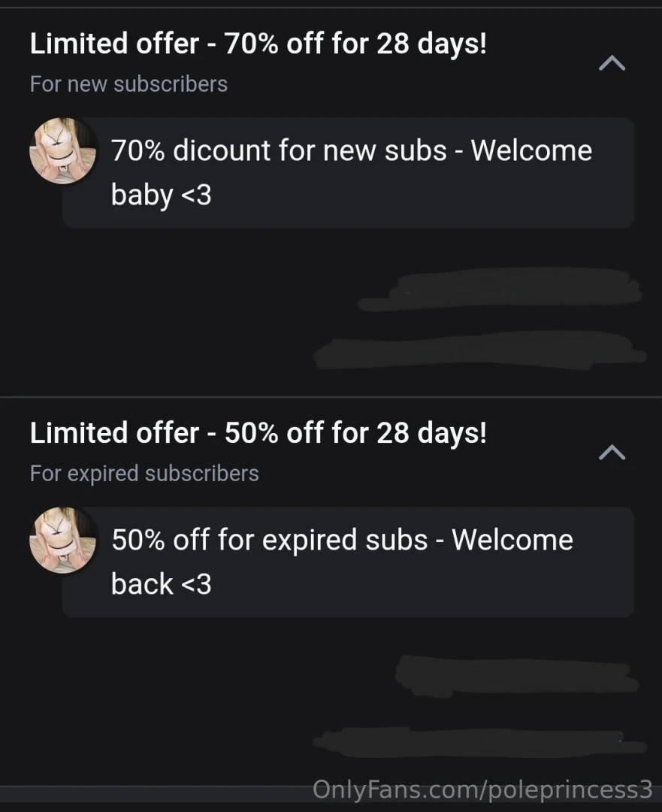Click the "For new subscribers" label
662x812 pixels.
click(x=128, y=83)
